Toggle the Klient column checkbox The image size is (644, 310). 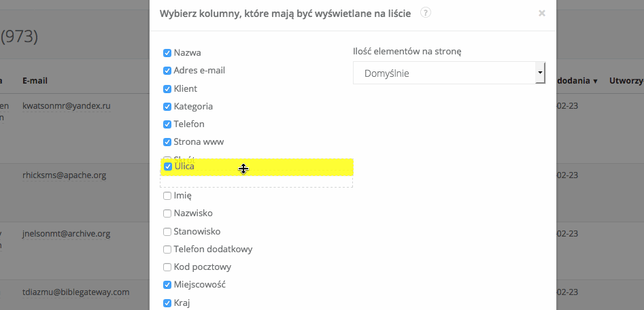coord(167,88)
